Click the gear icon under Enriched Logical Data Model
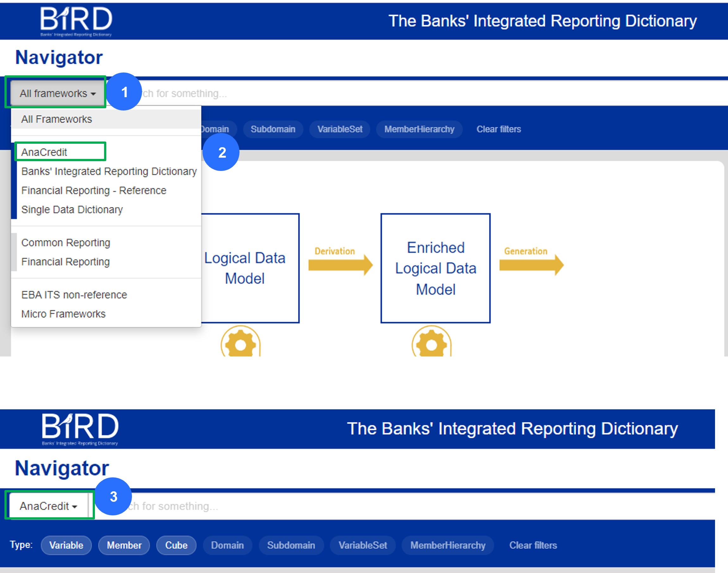 [x=431, y=343]
